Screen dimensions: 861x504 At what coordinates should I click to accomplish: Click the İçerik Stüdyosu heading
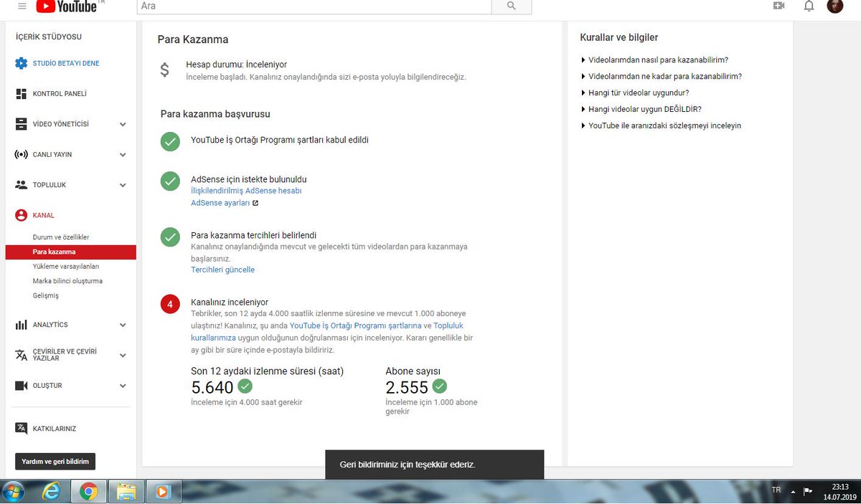coord(49,37)
